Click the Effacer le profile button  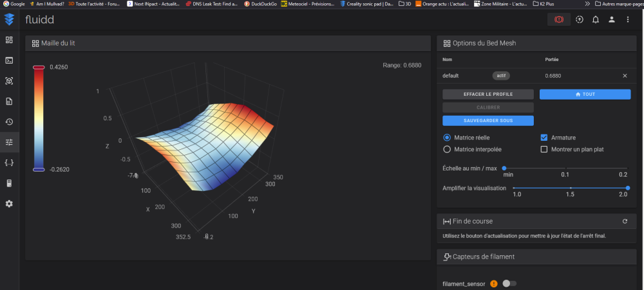pyautogui.click(x=488, y=94)
